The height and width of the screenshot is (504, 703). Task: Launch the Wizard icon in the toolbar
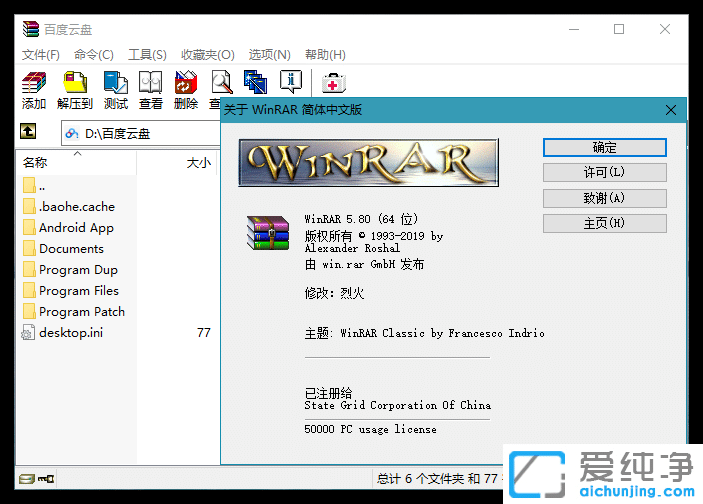click(x=256, y=83)
